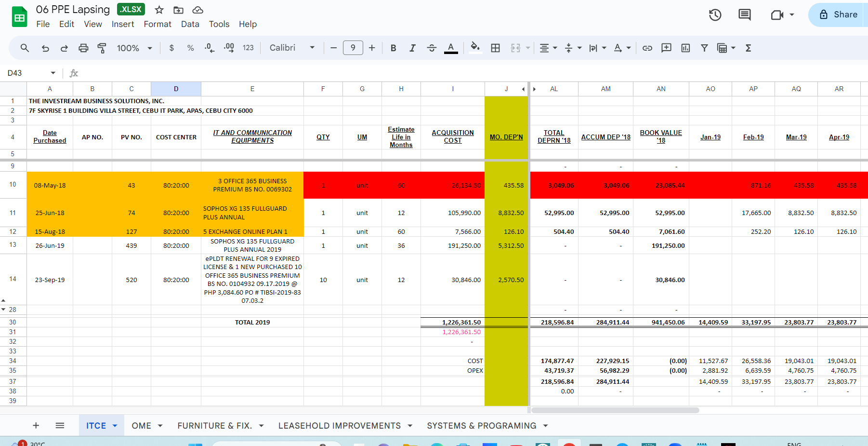Format cell as percent

tap(190, 48)
